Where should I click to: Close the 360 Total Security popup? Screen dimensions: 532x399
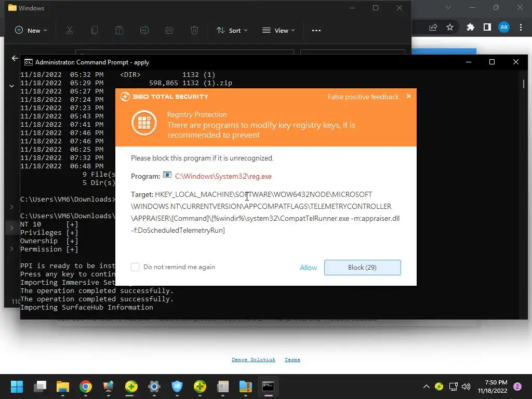409,96
